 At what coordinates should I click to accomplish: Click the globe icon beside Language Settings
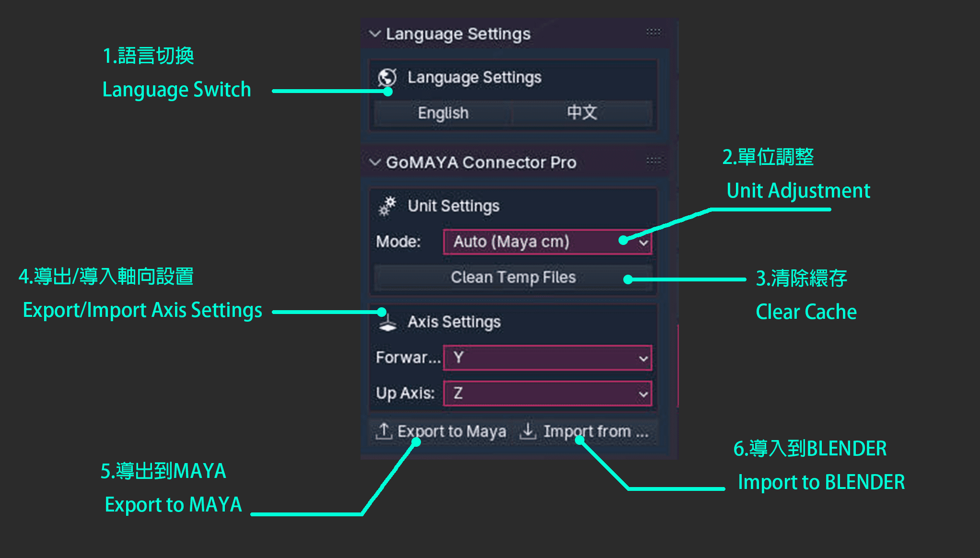[387, 77]
